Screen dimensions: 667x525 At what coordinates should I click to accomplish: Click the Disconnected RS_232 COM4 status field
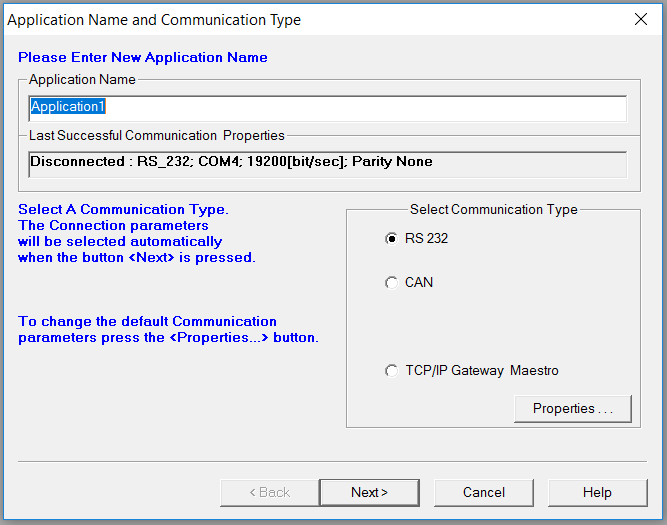point(328,164)
